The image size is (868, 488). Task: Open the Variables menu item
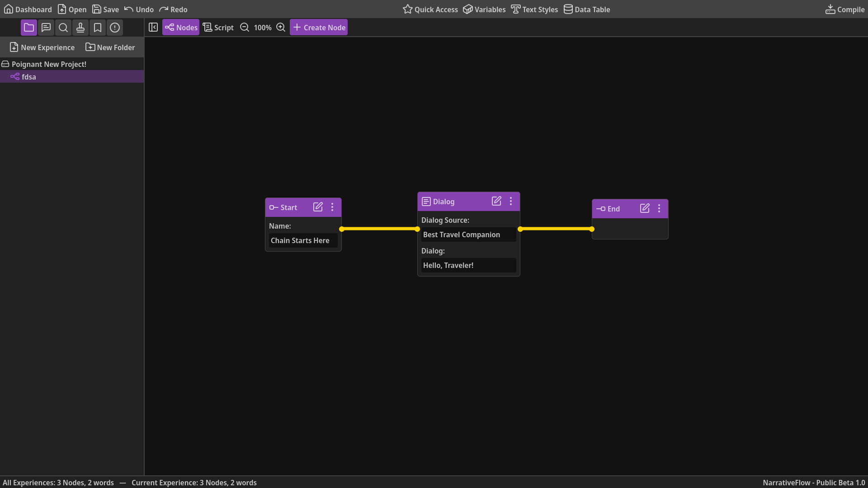pyautogui.click(x=484, y=9)
